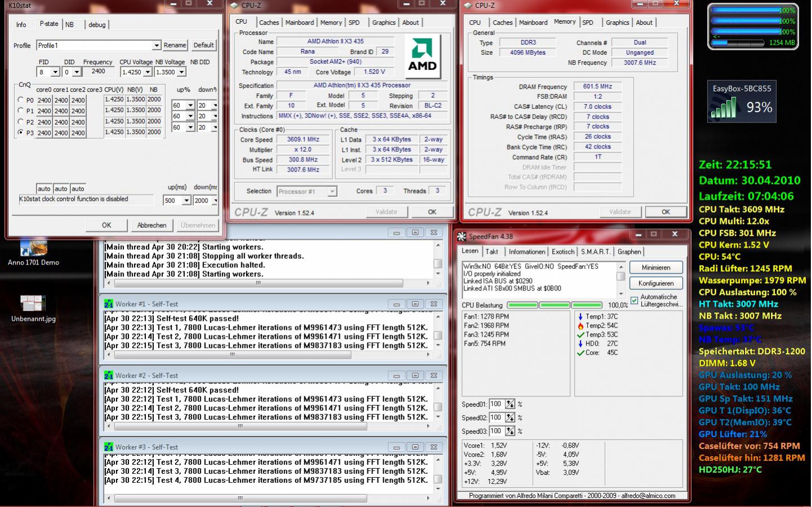Click the Temp2 flame icon in SpeedFan

point(580,325)
